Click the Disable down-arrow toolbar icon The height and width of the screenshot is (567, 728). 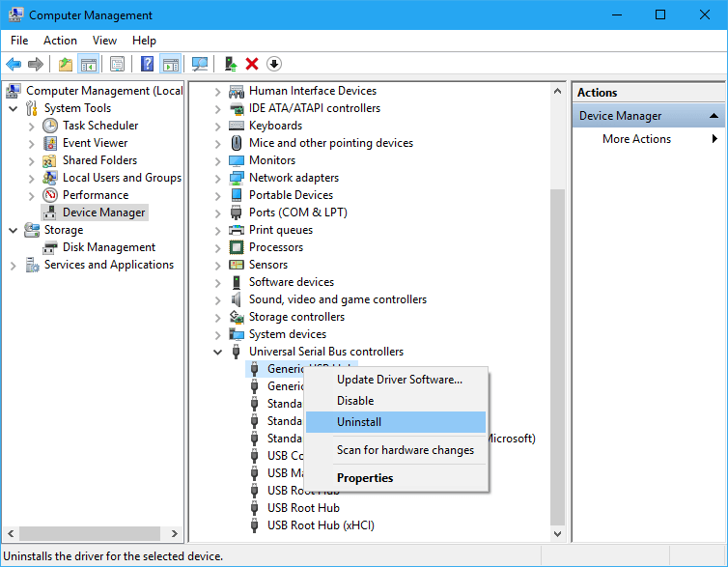[274, 64]
